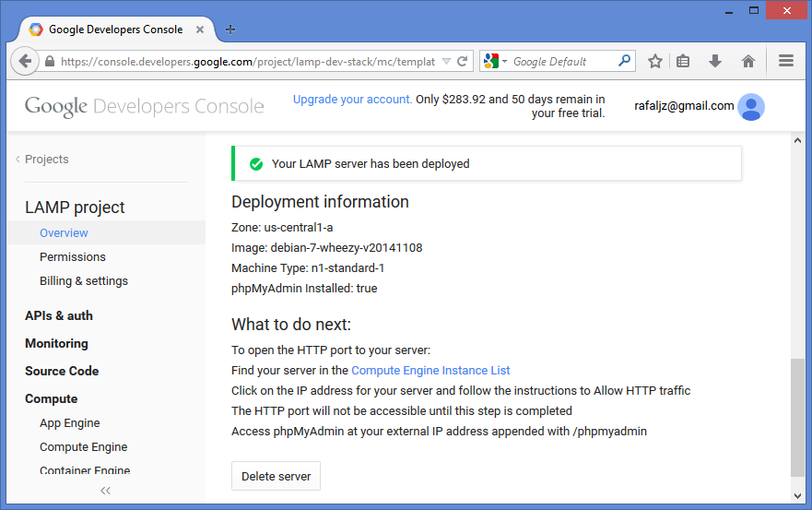Viewport: 812px width, 510px height.
Task: Click the Upgrade your account link
Action: (352, 100)
